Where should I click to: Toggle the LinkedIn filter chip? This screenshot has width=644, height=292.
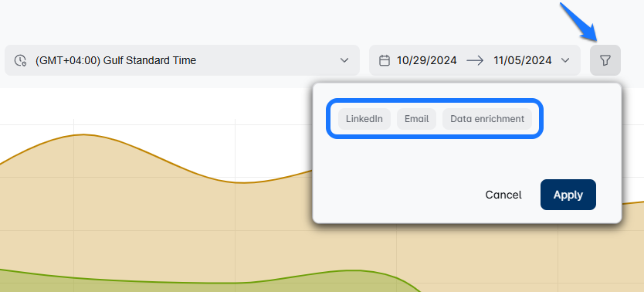click(x=364, y=119)
